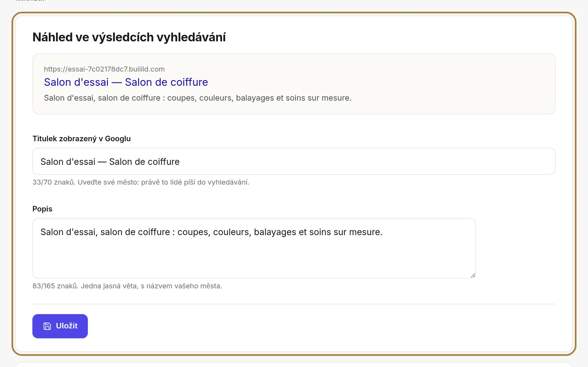Open the blue Salon d'essai preview title link
The width and height of the screenshot is (588, 367).
[126, 82]
